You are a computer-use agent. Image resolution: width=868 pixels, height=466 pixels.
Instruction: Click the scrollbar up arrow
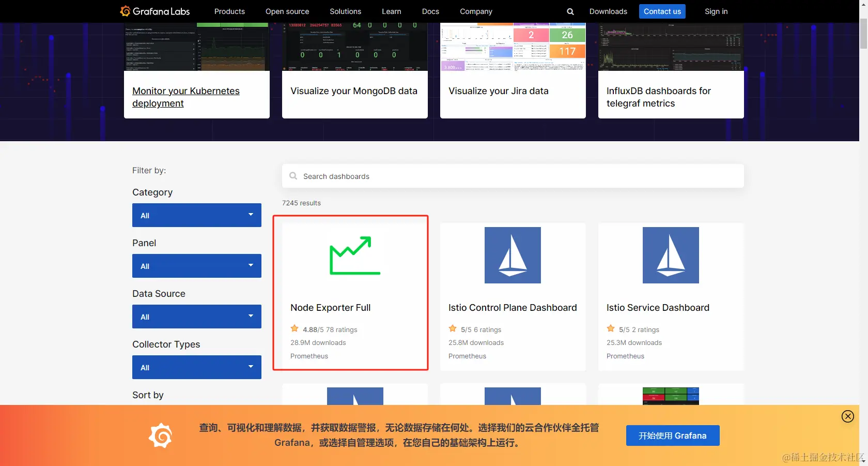coord(863,4)
